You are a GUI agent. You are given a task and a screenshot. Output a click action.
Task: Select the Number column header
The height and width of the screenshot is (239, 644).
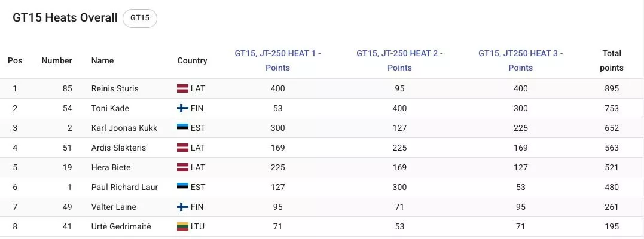click(x=57, y=60)
